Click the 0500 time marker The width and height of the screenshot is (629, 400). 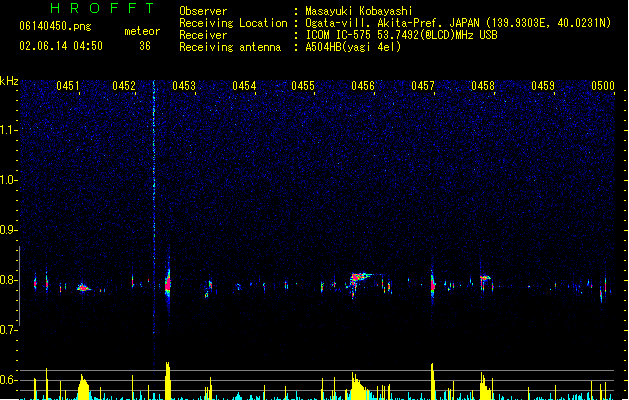603,86
